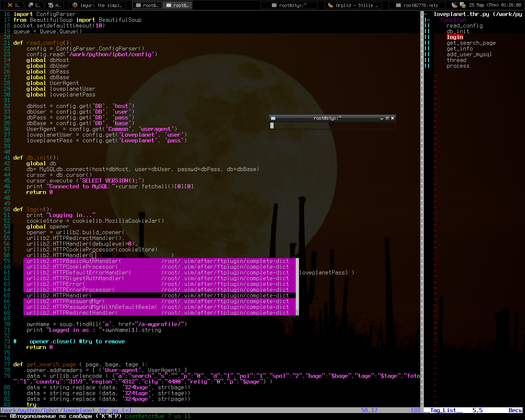Jump to get_search_page in Tag List
The image size is (525, 420).
(471, 43)
